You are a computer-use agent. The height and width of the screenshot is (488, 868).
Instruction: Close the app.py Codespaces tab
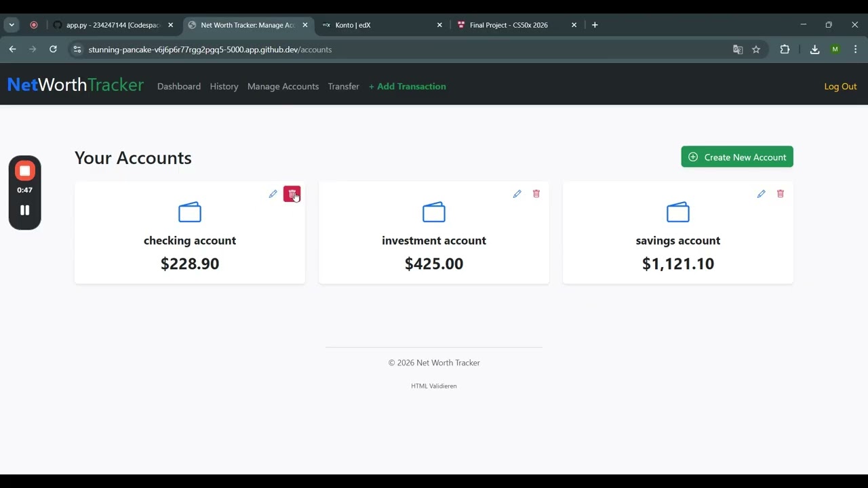(x=170, y=25)
